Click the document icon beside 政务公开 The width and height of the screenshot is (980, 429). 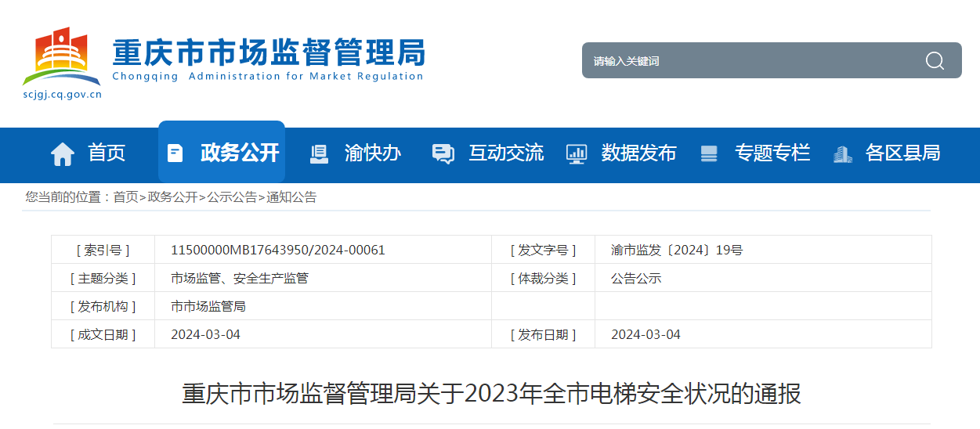[175, 153]
